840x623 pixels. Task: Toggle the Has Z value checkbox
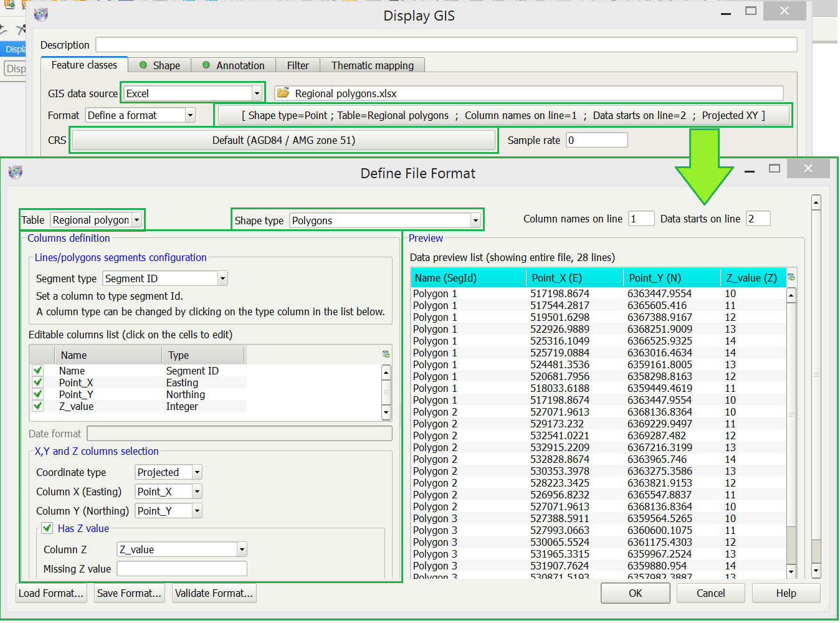point(47,528)
